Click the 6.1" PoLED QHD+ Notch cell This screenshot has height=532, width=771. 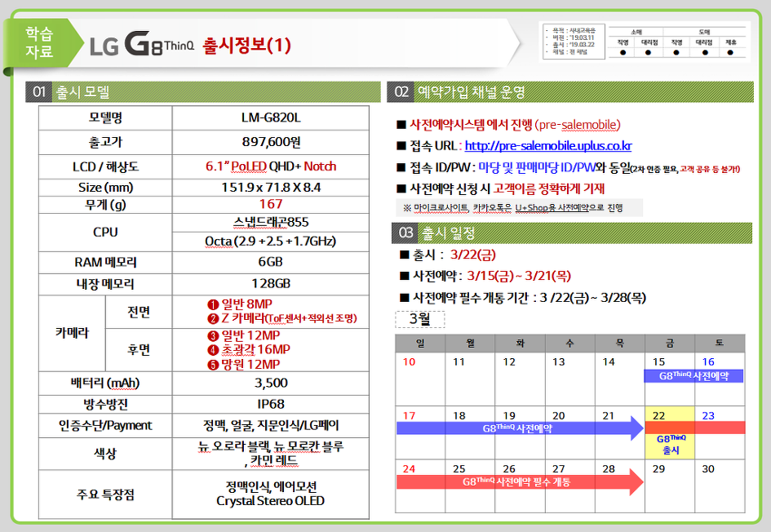click(270, 166)
